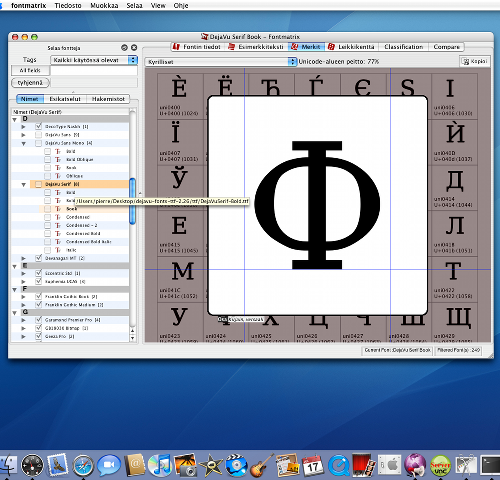Open iPhoto from the Dock
Screen dimensions: 500x480
(x=185, y=465)
